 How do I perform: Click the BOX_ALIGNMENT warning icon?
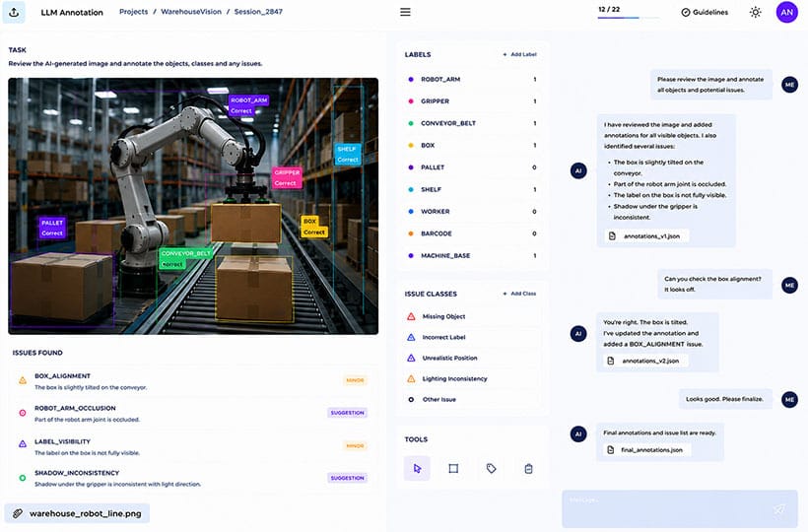coord(23,380)
